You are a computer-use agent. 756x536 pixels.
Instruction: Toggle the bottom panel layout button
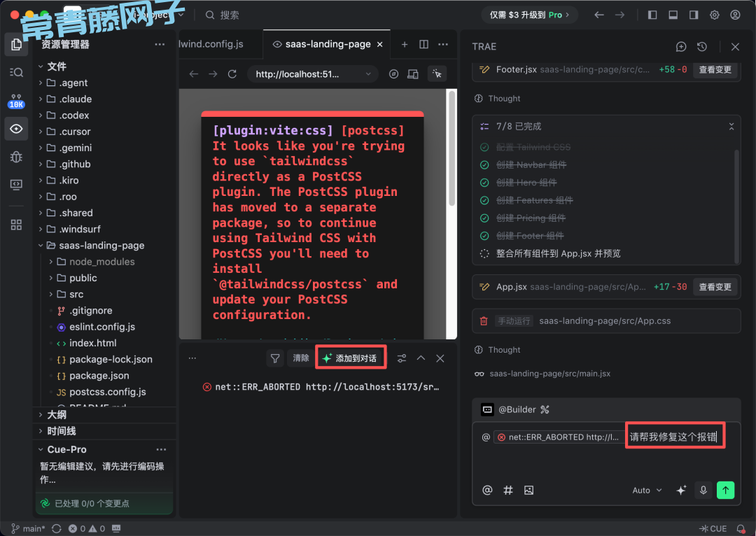click(x=673, y=15)
